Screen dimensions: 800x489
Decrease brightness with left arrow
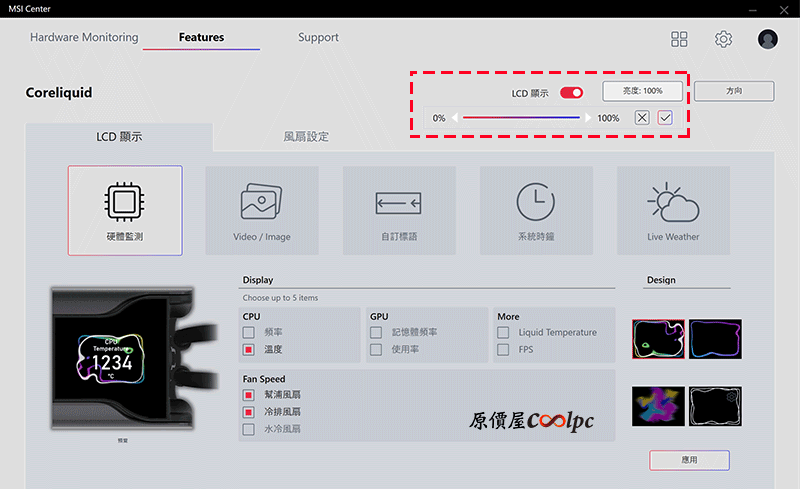click(455, 118)
